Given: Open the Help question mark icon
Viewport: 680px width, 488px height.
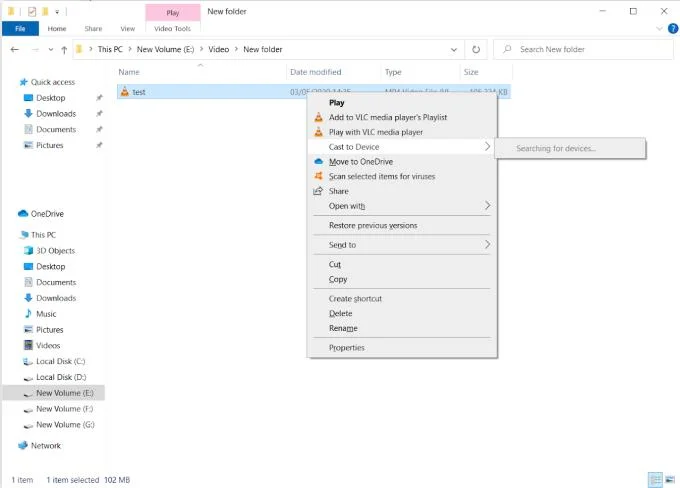Looking at the screenshot, I should pyautogui.click(x=673, y=29).
